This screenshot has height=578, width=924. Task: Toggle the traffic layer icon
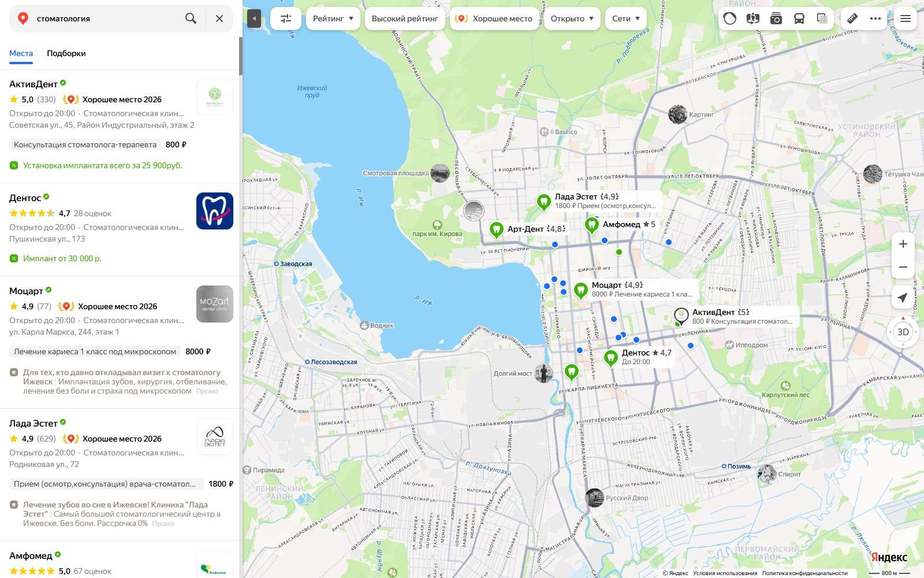(x=730, y=18)
